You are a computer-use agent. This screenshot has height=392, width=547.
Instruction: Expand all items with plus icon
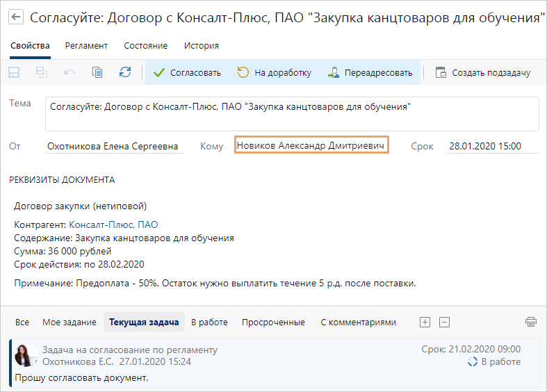(425, 322)
